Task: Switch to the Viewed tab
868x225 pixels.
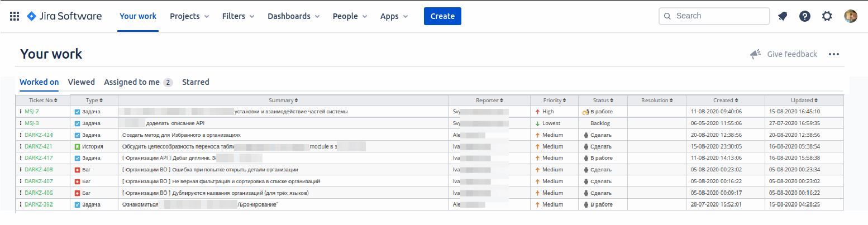Action: pyautogui.click(x=82, y=82)
